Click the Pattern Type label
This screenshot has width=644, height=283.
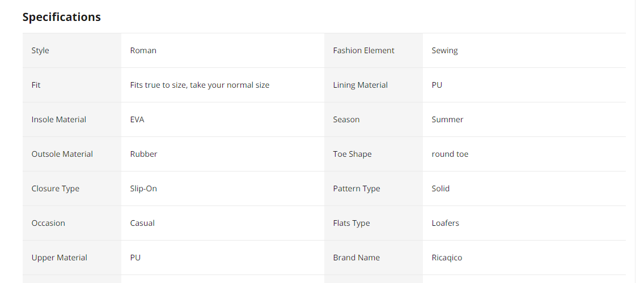pyautogui.click(x=357, y=188)
